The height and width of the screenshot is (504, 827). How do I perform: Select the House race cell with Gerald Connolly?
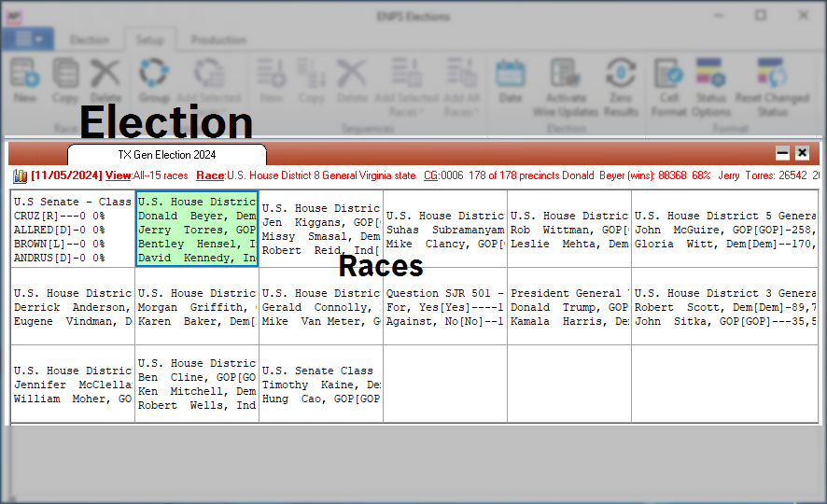tap(321, 306)
